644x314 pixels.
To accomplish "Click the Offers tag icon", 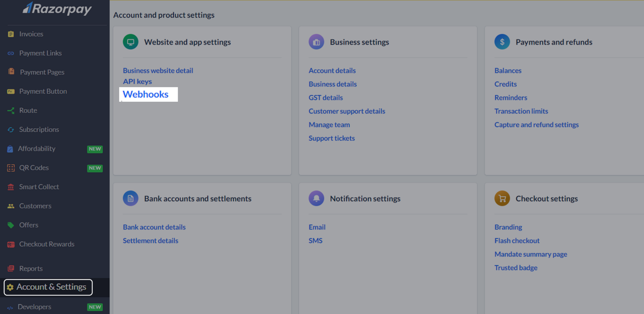I will 11,225.
